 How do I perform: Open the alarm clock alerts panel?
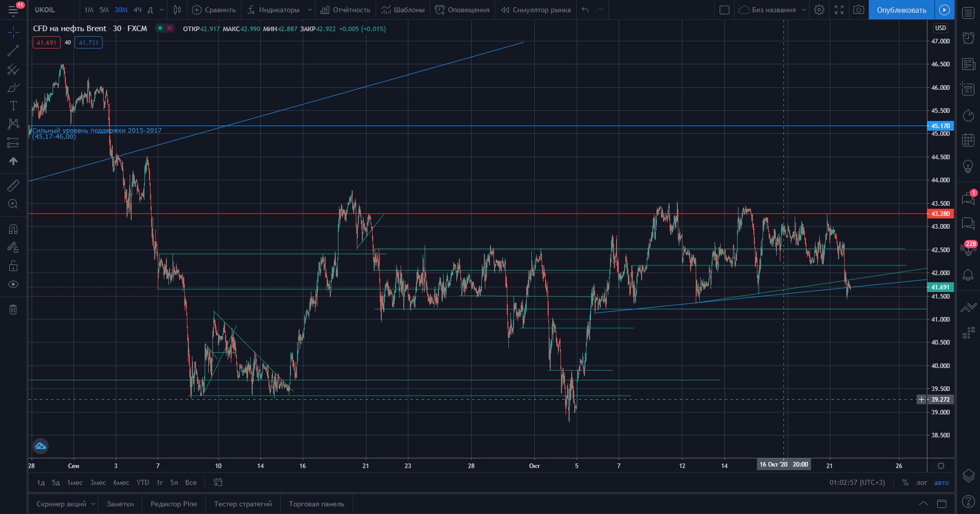click(968, 38)
